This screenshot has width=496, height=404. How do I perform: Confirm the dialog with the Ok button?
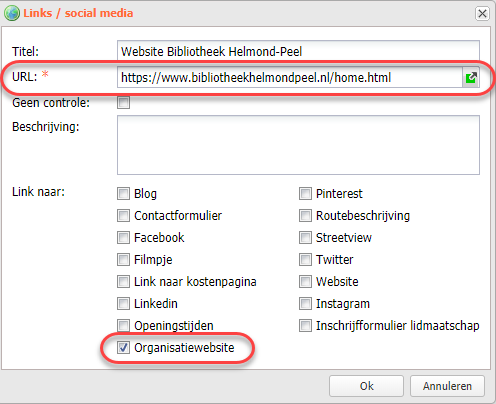(x=366, y=386)
